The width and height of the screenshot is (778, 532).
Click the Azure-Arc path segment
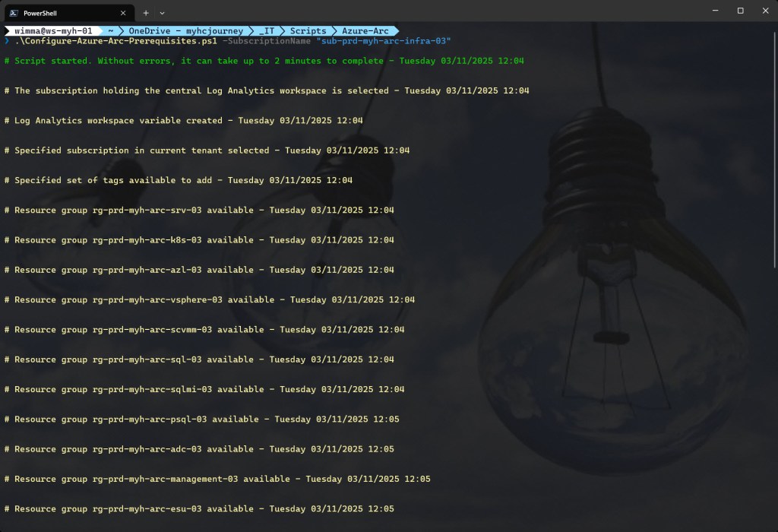tap(365, 31)
